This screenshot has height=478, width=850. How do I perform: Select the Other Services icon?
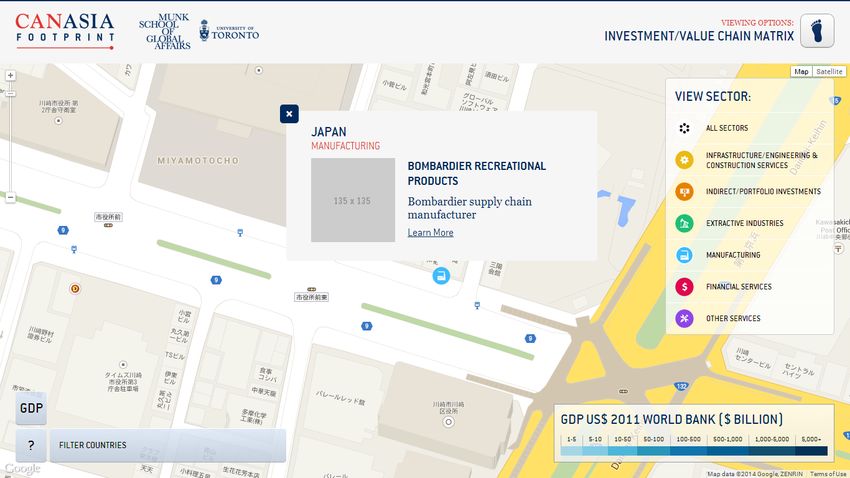click(x=684, y=318)
